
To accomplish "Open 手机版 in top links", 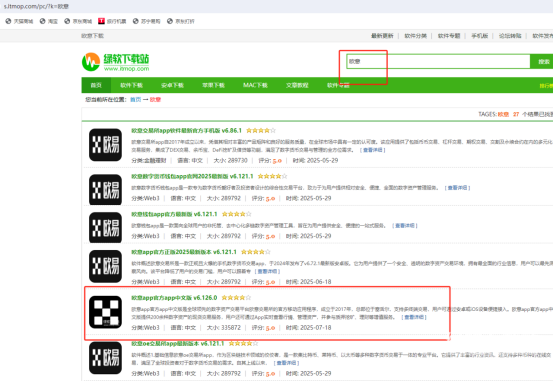I will pos(479,36).
